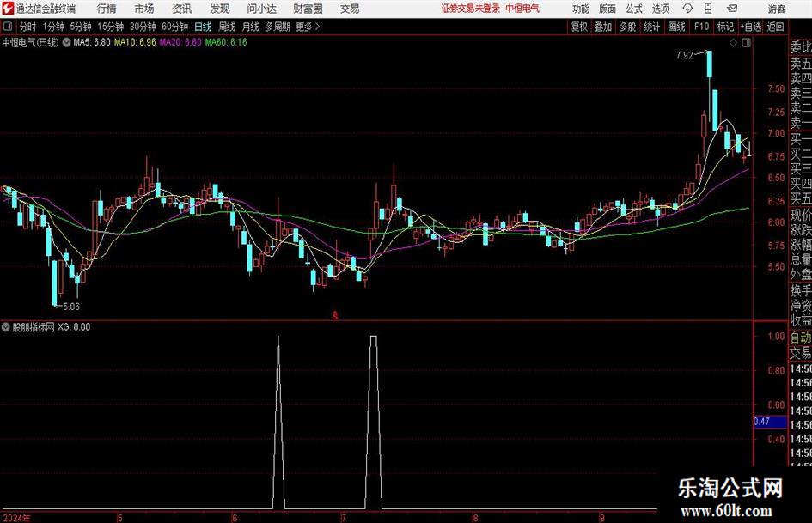Open the 交易 menu

(x=350, y=9)
